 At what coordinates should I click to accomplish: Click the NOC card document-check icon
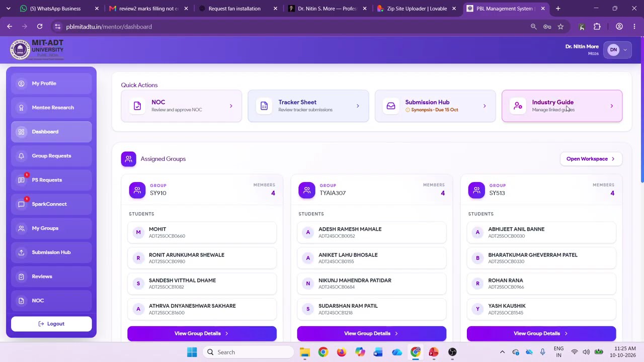137,106
